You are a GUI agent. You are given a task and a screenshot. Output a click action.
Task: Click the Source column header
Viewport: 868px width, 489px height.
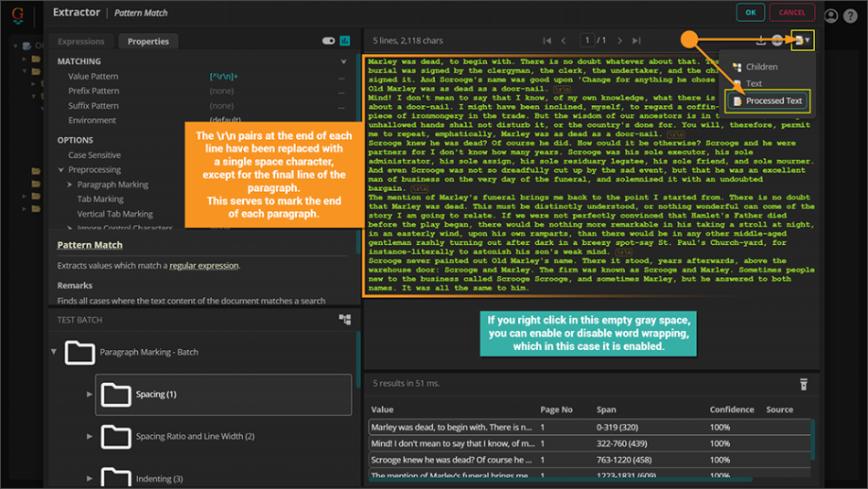pos(779,409)
